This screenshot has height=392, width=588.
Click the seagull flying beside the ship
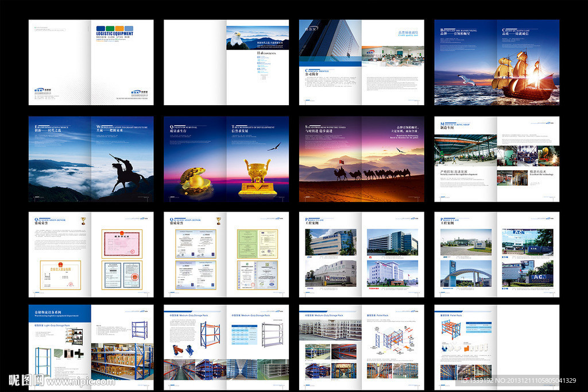click(x=466, y=79)
